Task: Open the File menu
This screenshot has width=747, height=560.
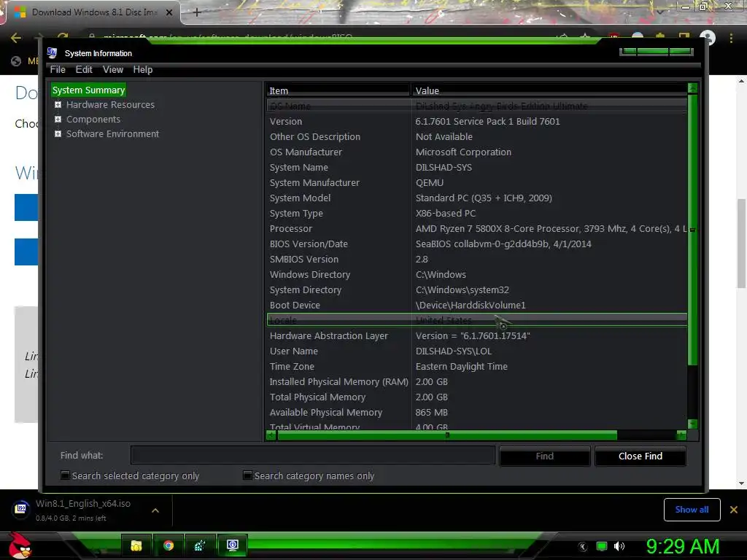Action: coord(58,69)
